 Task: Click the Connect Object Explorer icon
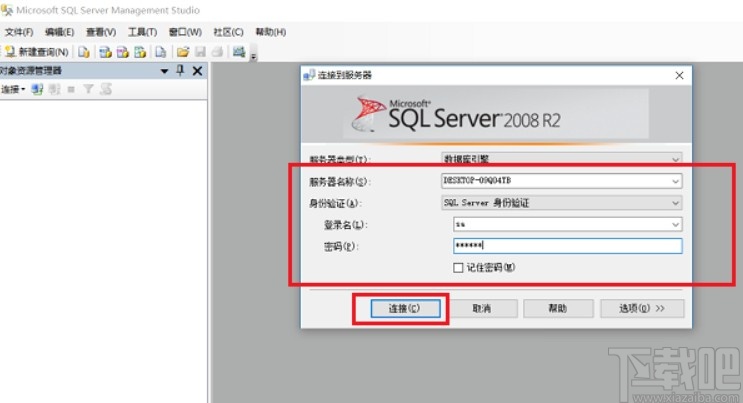37,89
